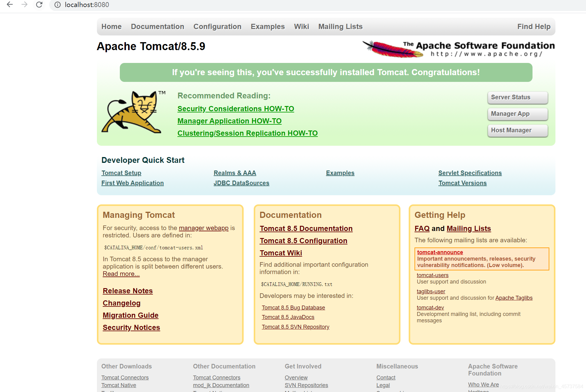Open the Home nav item
The height and width of the screenshot is (392, 586).
(112, 27)
